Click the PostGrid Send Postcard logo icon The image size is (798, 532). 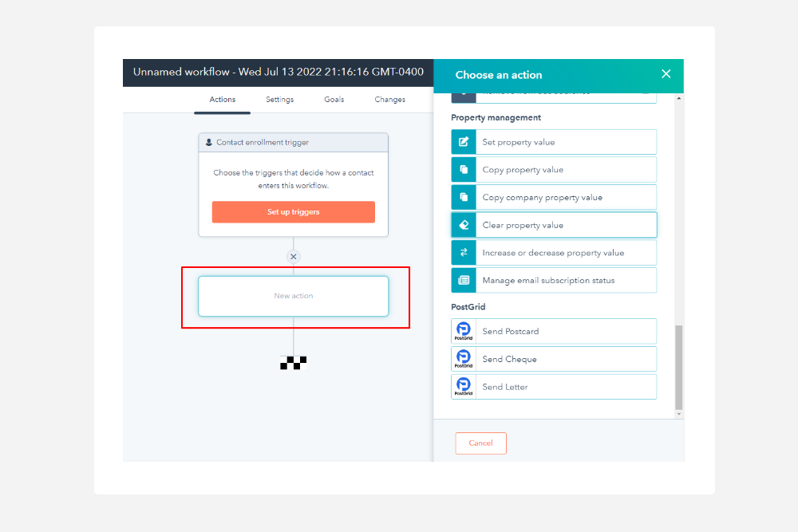click(x=464, y=331)
